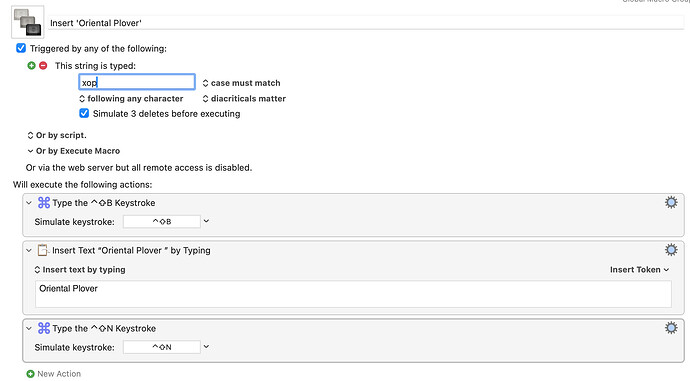
Task: Click 'Will execute the following actions:' text
Action: 82,184
